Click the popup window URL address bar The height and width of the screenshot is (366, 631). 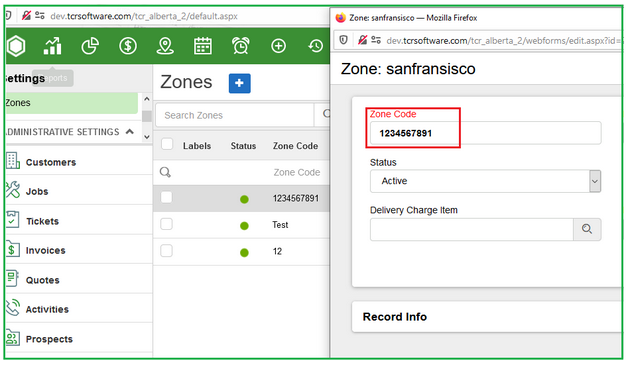(x=503, y=40)
